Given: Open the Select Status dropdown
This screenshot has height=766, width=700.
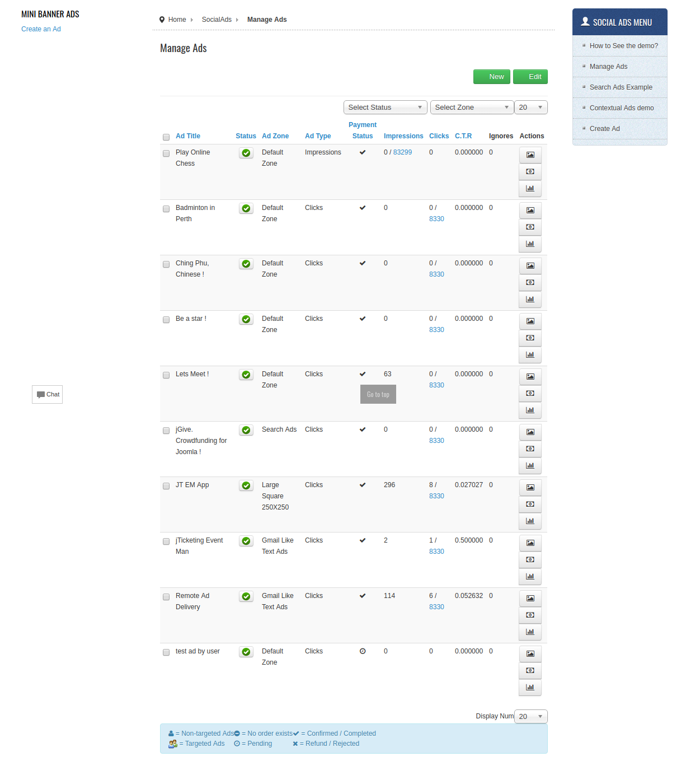Looking at the screenshot, I should click(385, 108).
